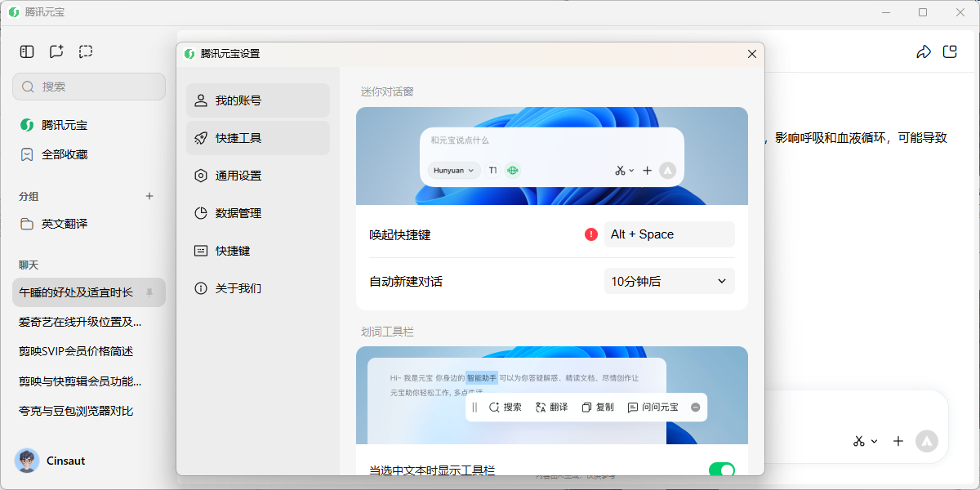980x490 pixels.
Task: Click the pin icon on 午睡的好处 chat
Action: click(x=149, y=292)
